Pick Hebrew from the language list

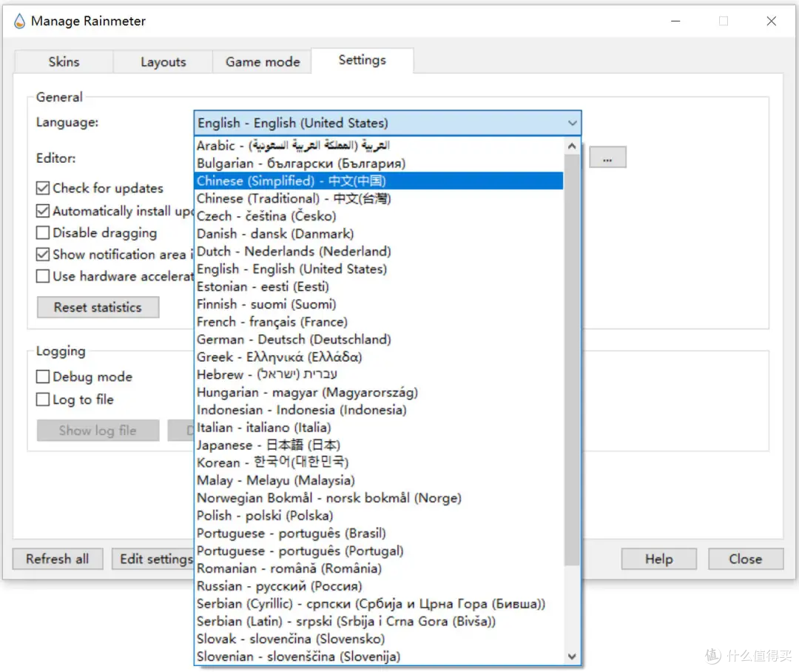click(x=379, y=374)
